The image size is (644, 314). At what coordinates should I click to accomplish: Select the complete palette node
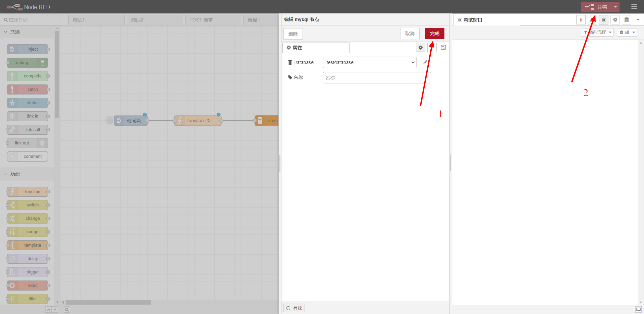click(28, 76)
